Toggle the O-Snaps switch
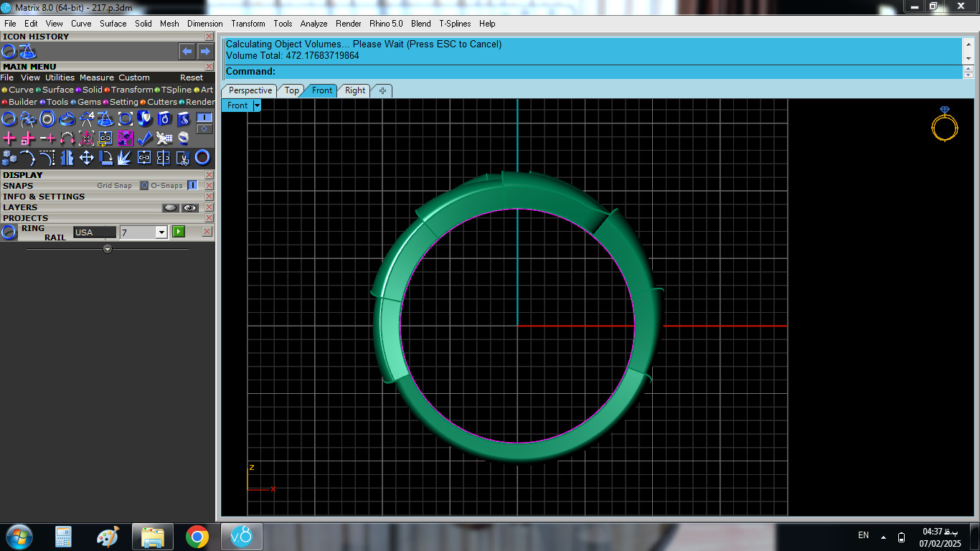Image resolution: width=980 pixels, height=551 pixels. (192, 185)
